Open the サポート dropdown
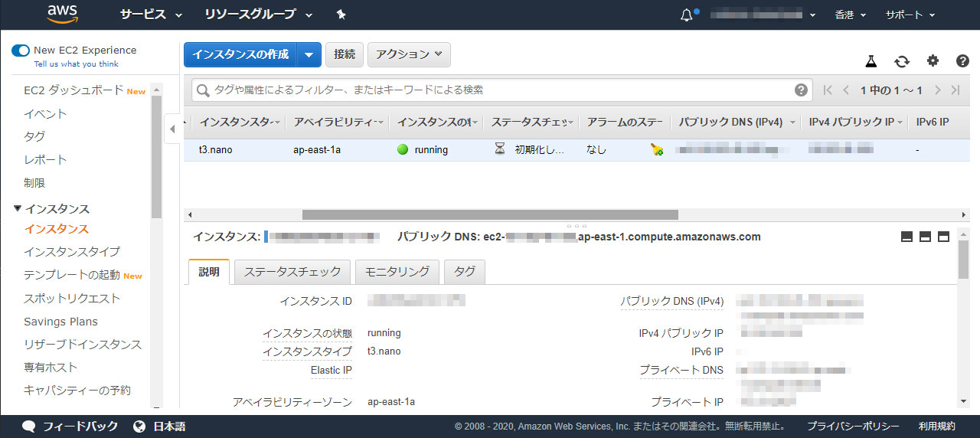 (910, 15)
